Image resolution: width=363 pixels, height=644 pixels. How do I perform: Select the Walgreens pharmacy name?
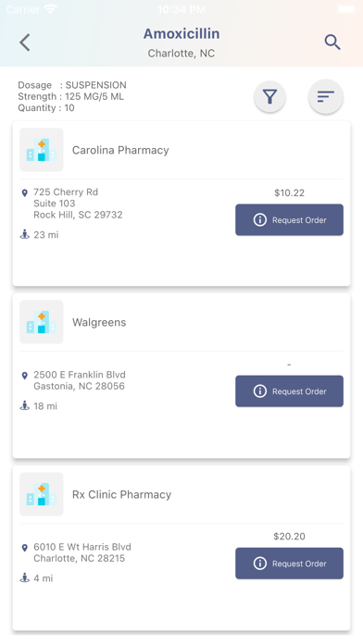pos(99,322)
